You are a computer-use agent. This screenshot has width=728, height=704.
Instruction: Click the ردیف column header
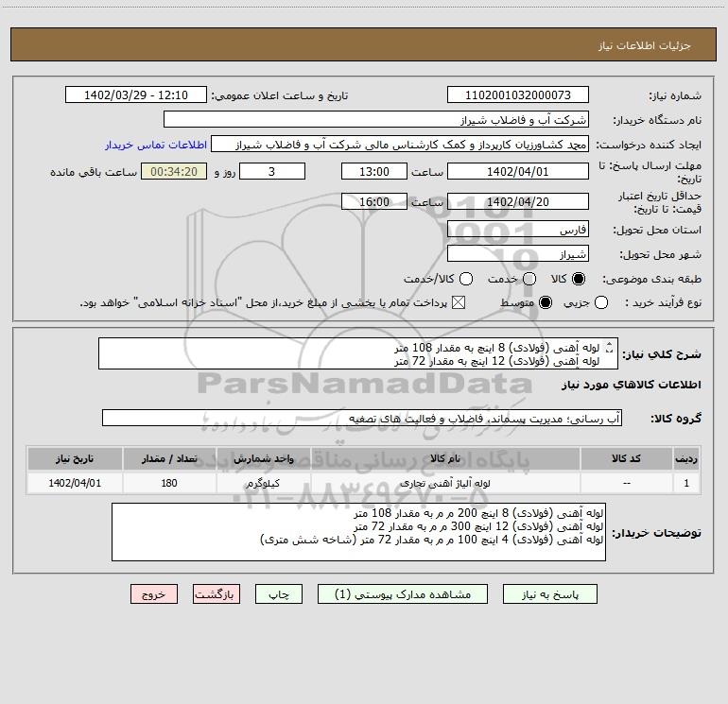[x=686, y=458]
